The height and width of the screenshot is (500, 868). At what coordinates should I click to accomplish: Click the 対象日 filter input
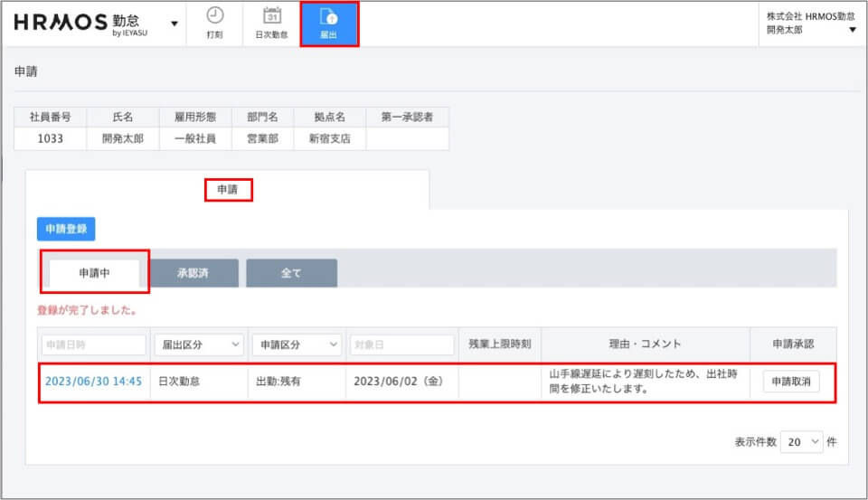tap(401, 344)
